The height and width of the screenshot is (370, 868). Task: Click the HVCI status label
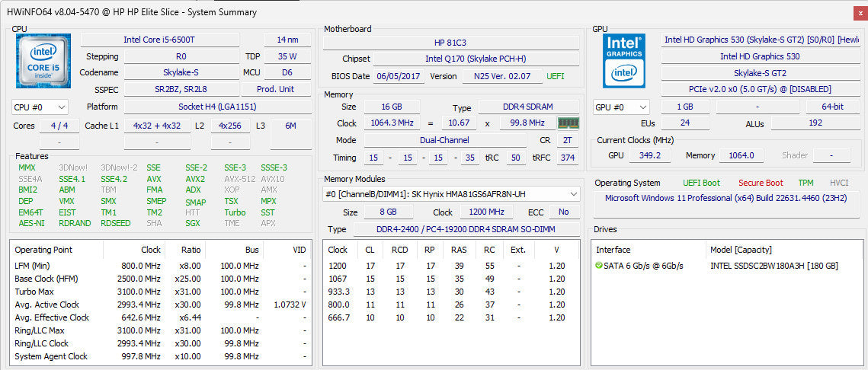[x=839, y=183]
